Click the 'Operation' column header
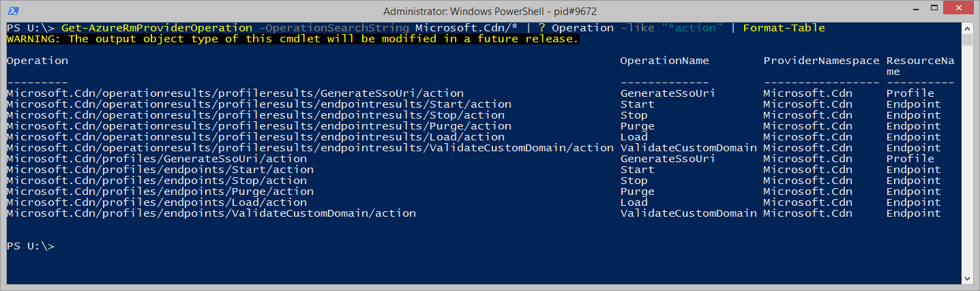Screen dimensions: 980x291 tap(38, 61)
